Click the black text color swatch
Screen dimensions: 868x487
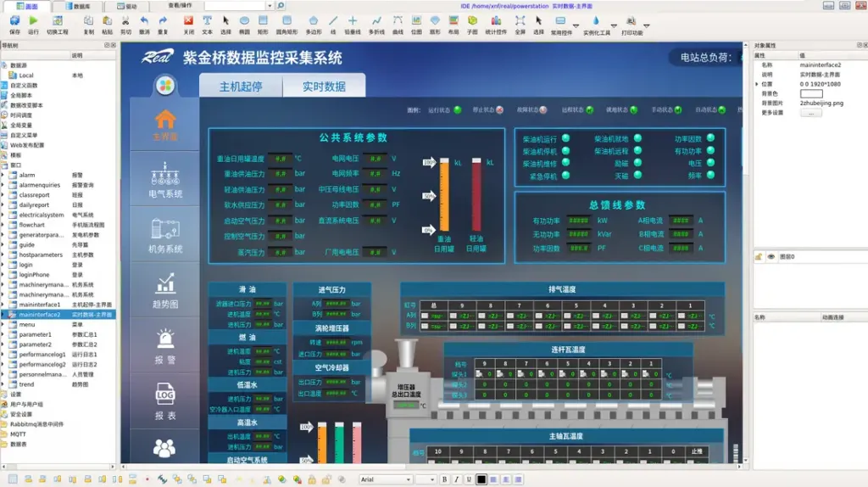pyautogui.click(x=481, y=479)
